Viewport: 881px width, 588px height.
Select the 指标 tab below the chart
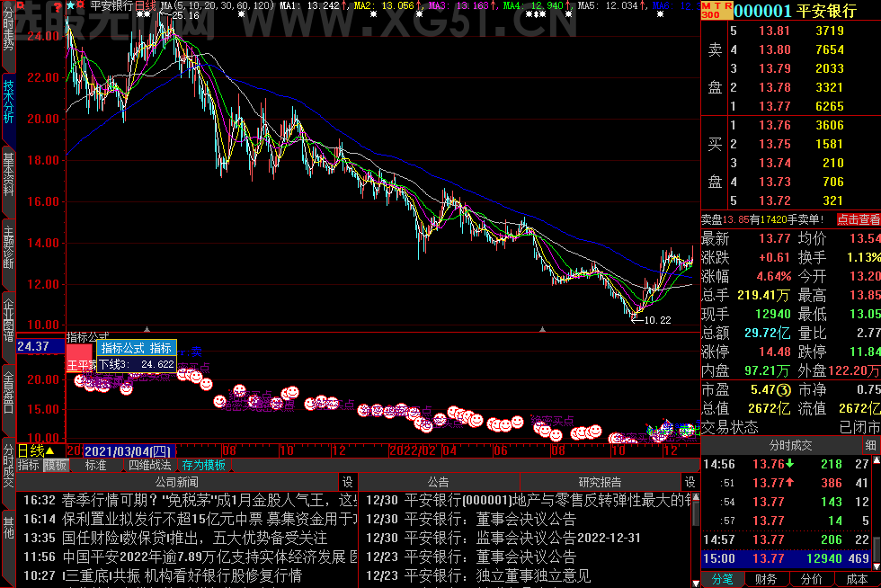pyautogui.click(x=29, y=466)
